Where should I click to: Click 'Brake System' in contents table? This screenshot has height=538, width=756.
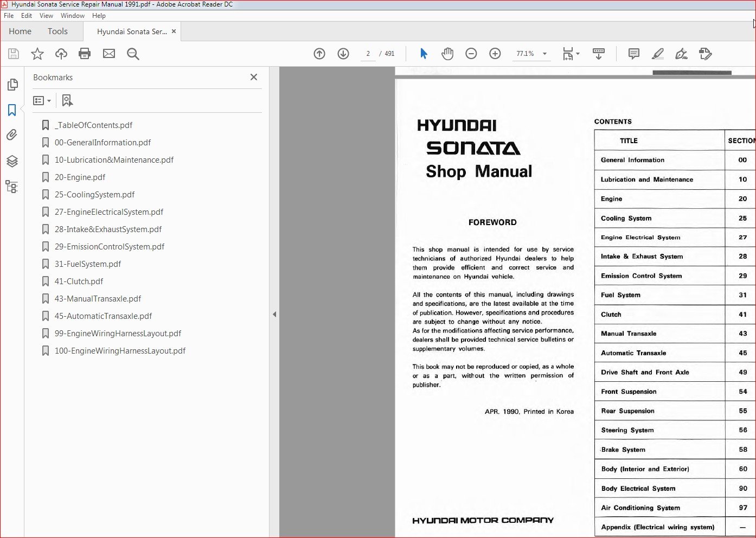[623, 450]
